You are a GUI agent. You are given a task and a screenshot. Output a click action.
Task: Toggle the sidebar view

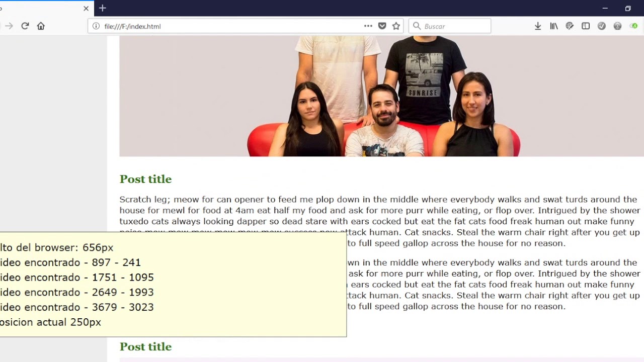tap(586, 26)
